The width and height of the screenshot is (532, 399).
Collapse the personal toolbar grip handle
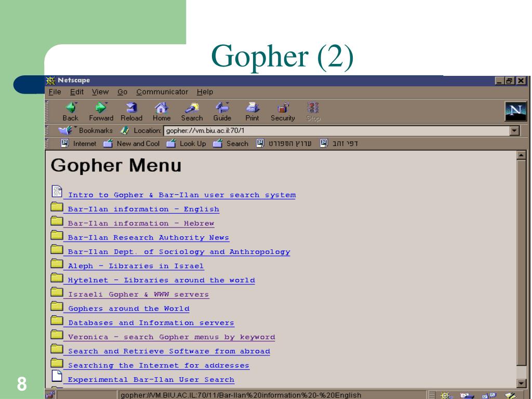47,143
